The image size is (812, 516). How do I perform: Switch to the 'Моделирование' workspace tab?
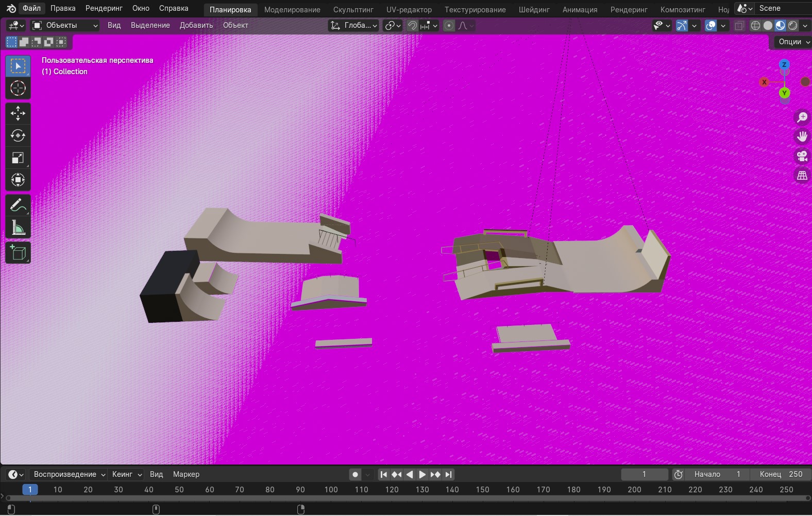[x=292, y=9]
